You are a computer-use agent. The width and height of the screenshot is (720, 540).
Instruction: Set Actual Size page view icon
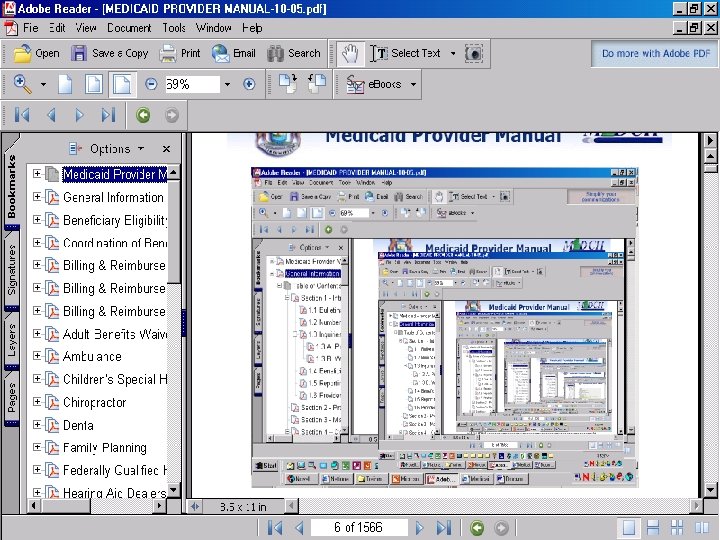coord(65,84)
